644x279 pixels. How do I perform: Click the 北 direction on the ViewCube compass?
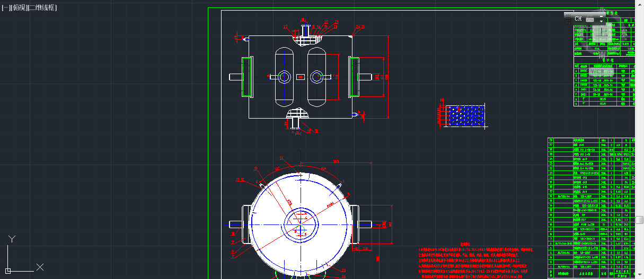tap(602, 9)
